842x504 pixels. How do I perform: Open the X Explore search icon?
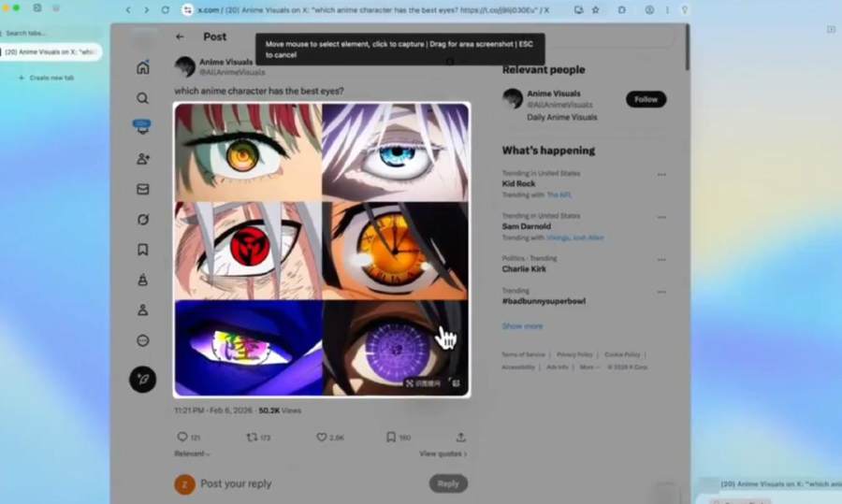142,98
